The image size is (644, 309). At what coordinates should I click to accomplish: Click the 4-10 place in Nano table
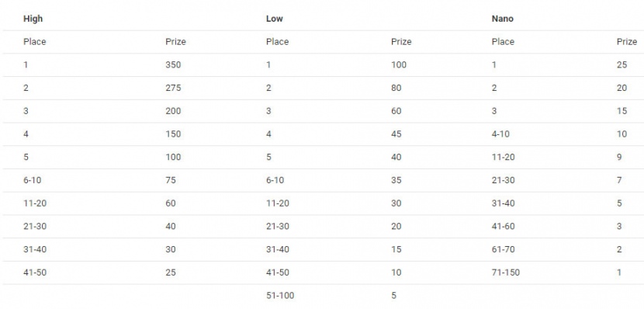[x=500, y=134]
